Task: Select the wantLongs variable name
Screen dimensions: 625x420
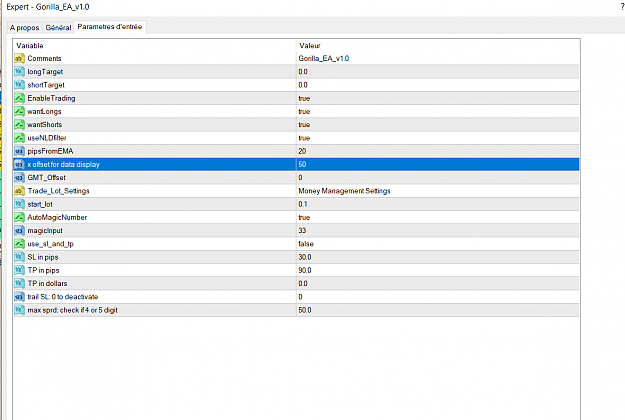Action: point(44,111)
